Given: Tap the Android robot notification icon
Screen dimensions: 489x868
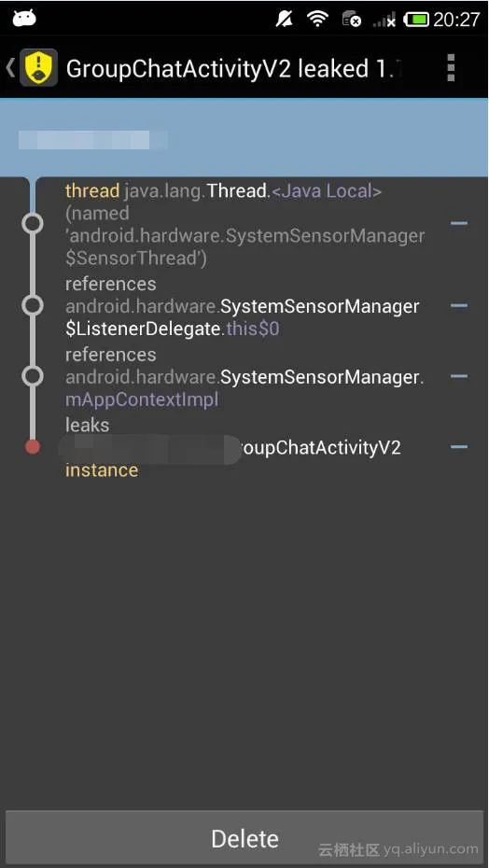Looking at the screenshot, I should (x=24, y=19).
